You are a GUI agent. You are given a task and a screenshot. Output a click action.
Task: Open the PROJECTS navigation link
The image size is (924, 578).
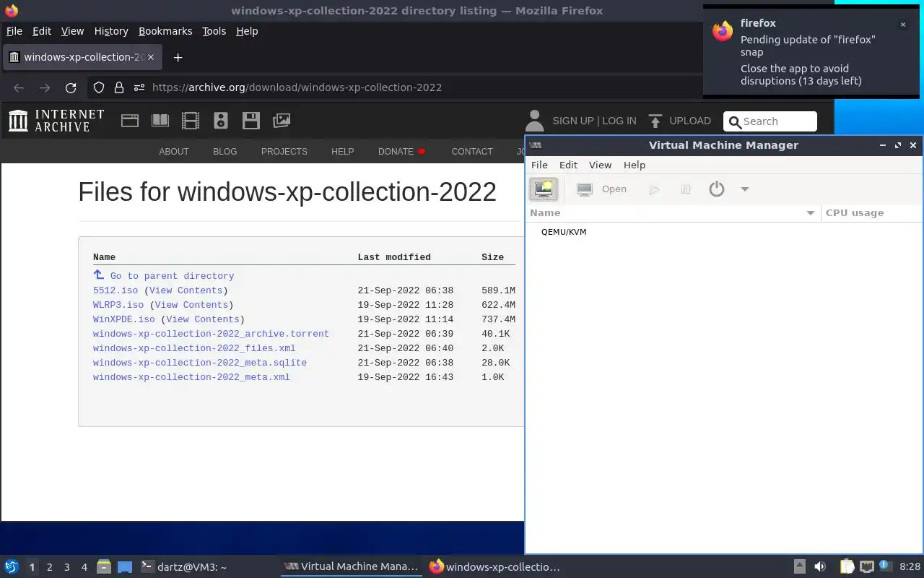click(284, 152)
